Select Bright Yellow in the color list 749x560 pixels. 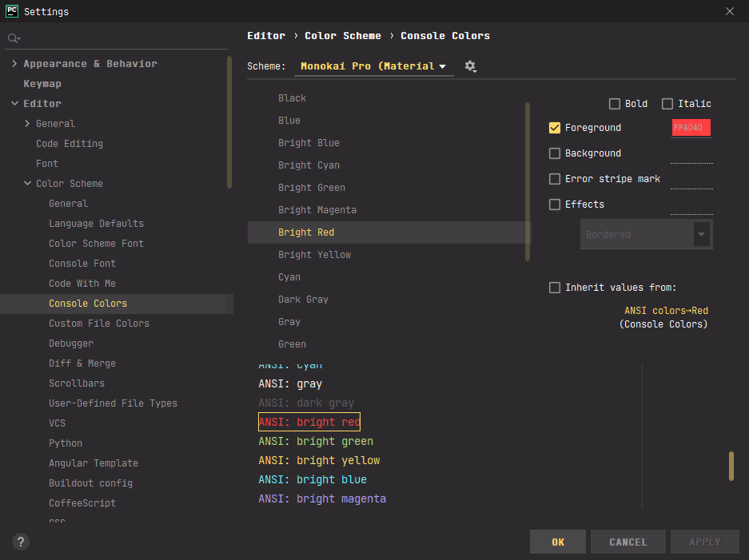(x=314, y=255)
